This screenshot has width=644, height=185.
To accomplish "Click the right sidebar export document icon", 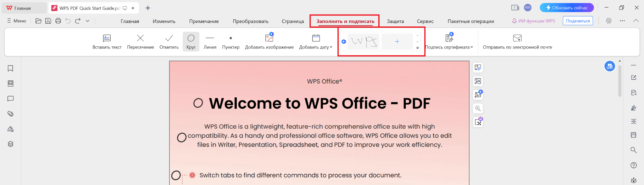I will pos(634,93).
